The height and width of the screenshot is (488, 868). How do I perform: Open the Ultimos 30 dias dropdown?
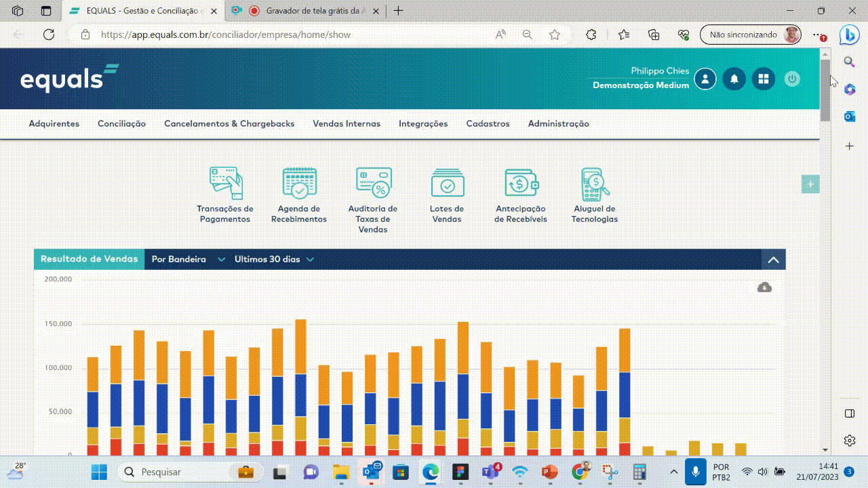coord(274,260)
